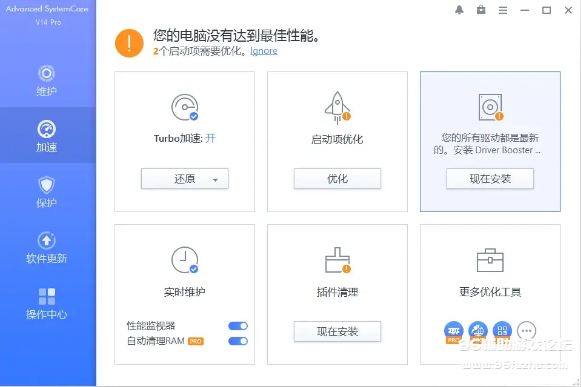Expand the 还原 dropdown arrow
The height and width of the screenshot is (387, 581).
pos(215,180)
